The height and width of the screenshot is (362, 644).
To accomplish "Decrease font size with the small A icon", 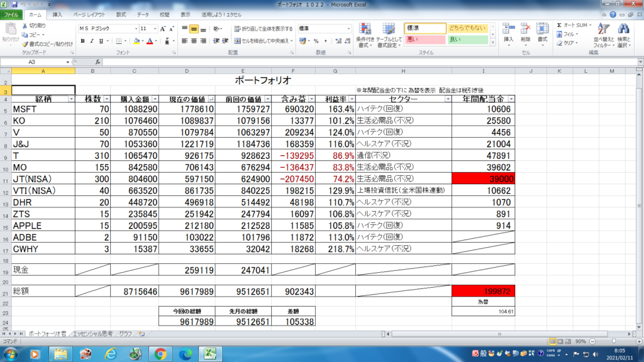I will coord(171,29).
